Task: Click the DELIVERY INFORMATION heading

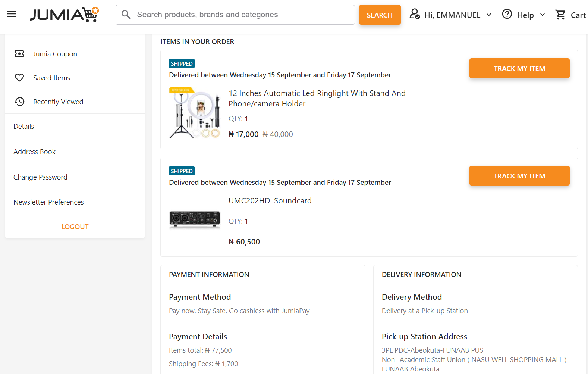Action: coord(421,275)
